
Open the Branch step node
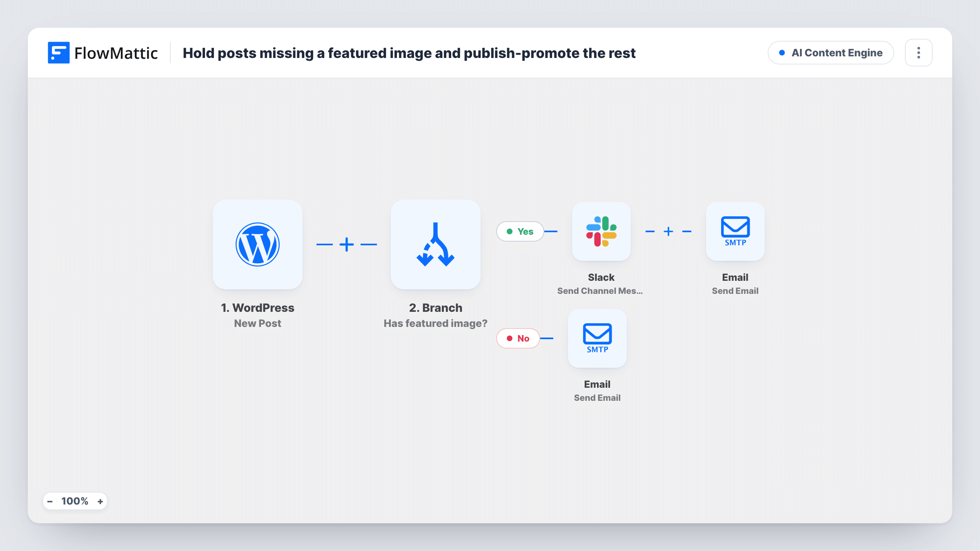(436, 244)
